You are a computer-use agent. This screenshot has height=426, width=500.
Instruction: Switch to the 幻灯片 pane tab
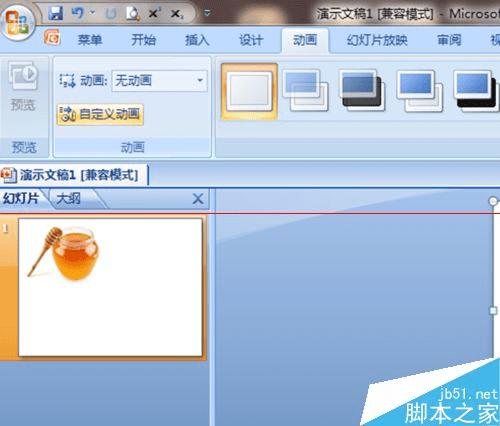coord(21,199)
